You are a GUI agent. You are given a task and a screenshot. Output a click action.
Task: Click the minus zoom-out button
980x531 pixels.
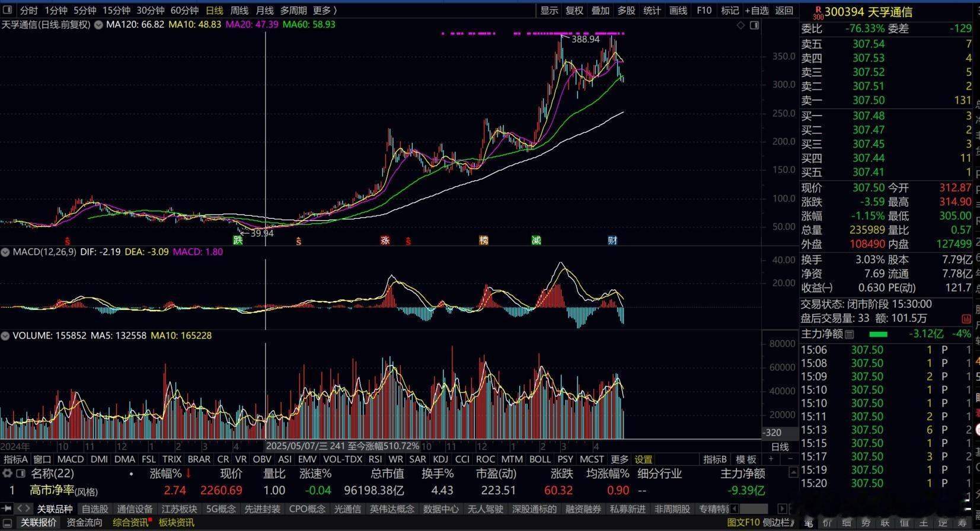(x=790, y=459)
